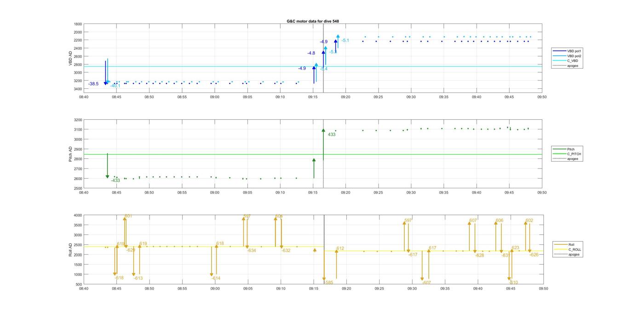Click the '601' roll data label

pyautogui.click(x=128, y=216)
